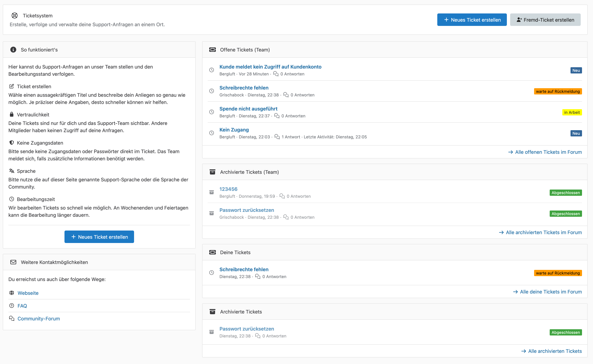Click the clock icon beside Bearbeitungszeit
This screenshot has height=364, width=593.
[x=11, y=199]
